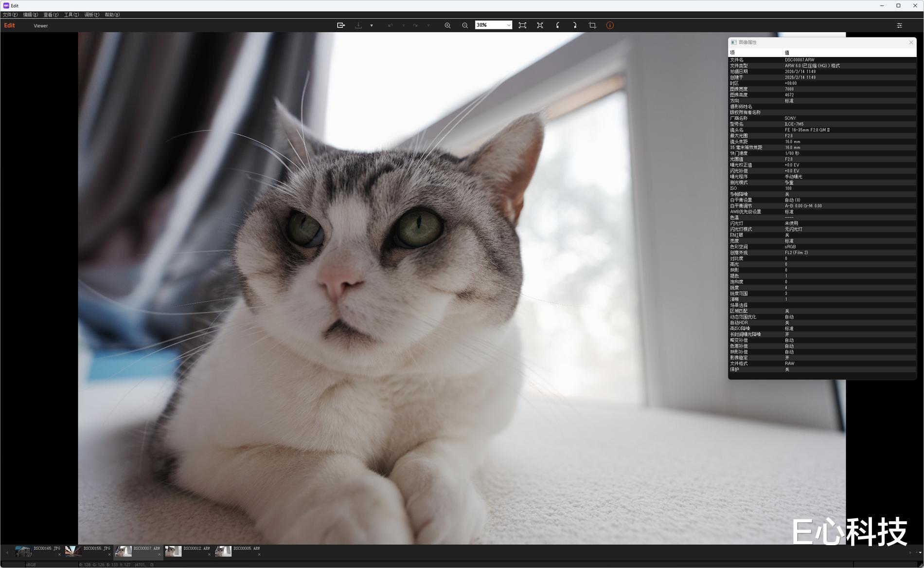Open the 调板(P) menu
Screen dimensions: 924x568
pyautogui.click(x=92, y=15)
